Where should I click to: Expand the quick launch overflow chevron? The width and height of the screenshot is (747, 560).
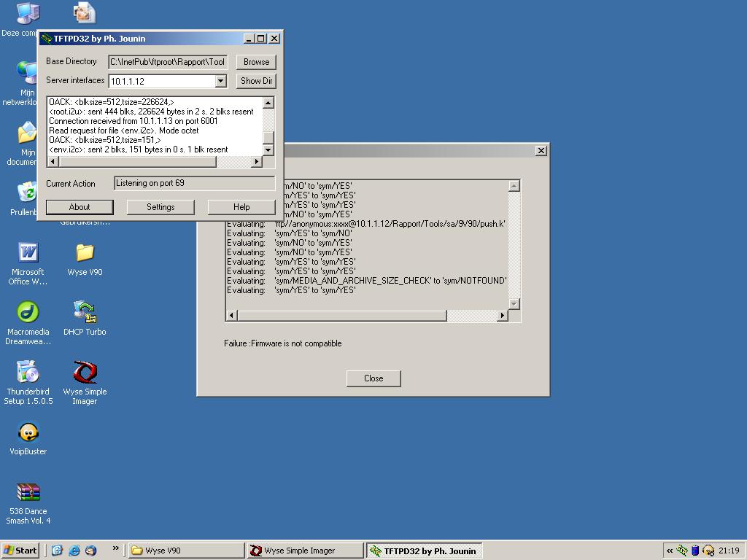(x=116, y=548)
